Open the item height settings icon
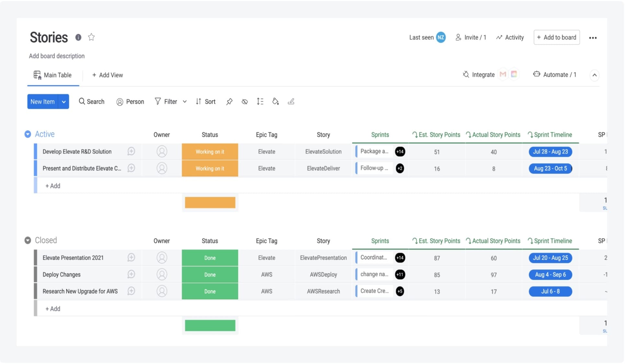Viewport: 625px width, 364px height. 260,101
